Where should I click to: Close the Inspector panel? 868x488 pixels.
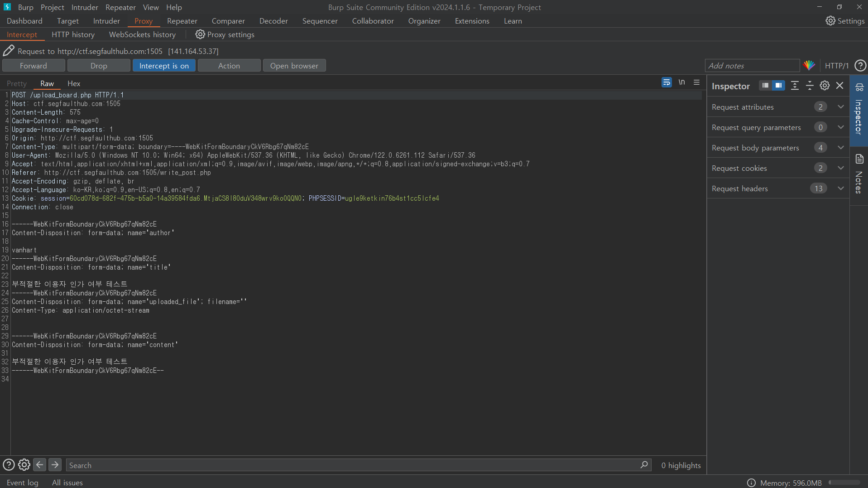point(840,86)
